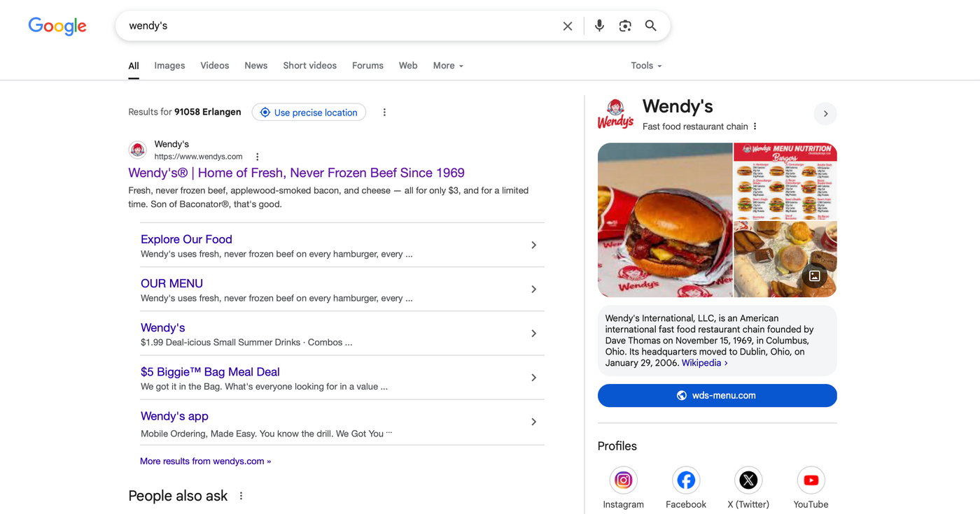
Task: Switch to the Images tab
Action: 169,66
